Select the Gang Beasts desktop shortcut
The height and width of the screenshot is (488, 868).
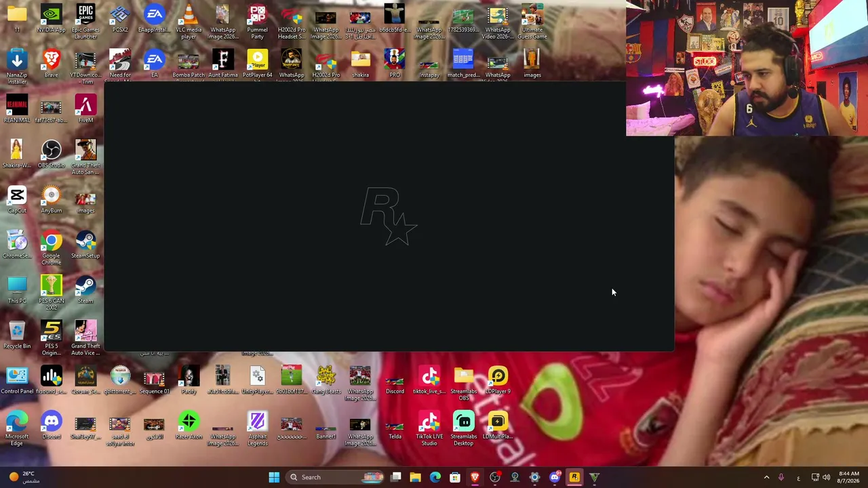pos(326,380)
